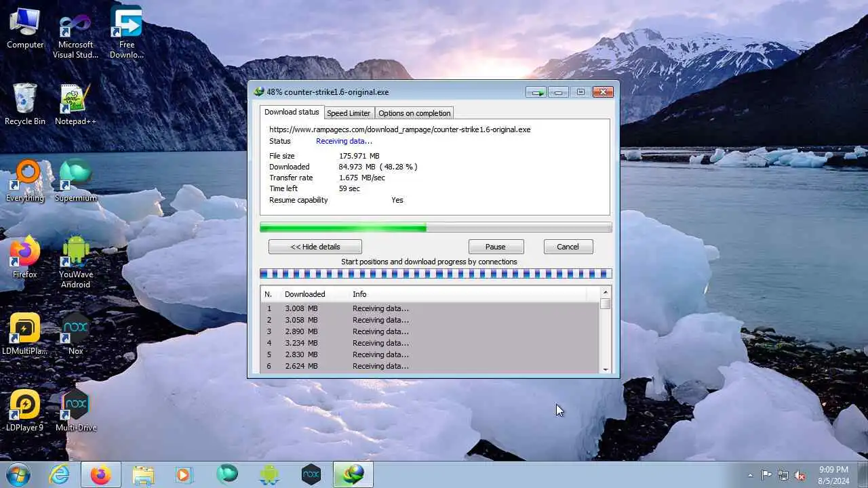This screenshot has height=488, width=868.
Task: Show hidden tray icons arrow
Action: [750, 475]
